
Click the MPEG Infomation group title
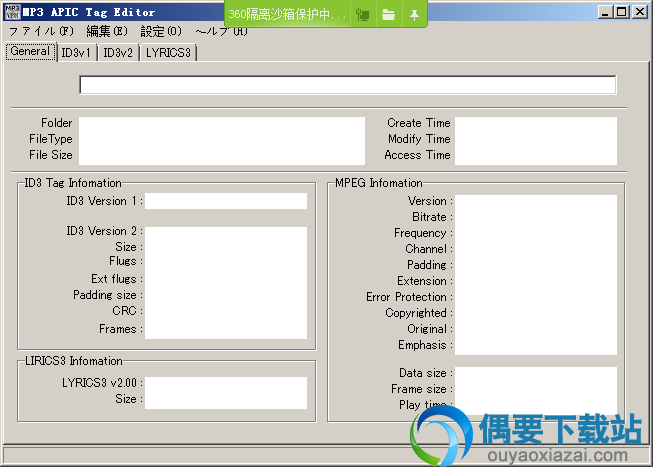(379, 183)
